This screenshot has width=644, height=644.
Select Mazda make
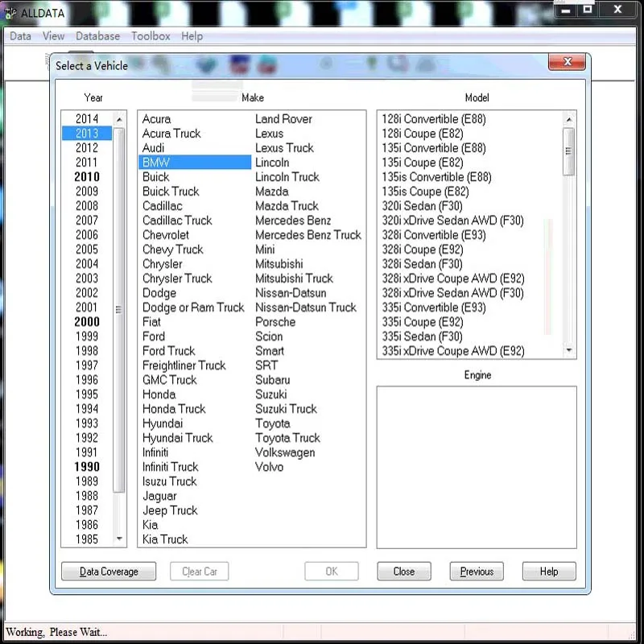(x=271, y=192)
